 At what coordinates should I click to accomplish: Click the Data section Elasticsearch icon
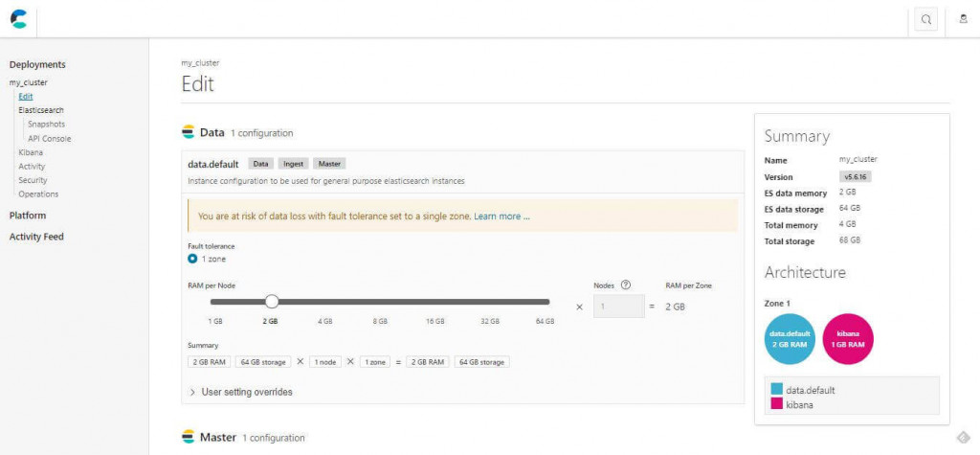click(x=189, y=133)
